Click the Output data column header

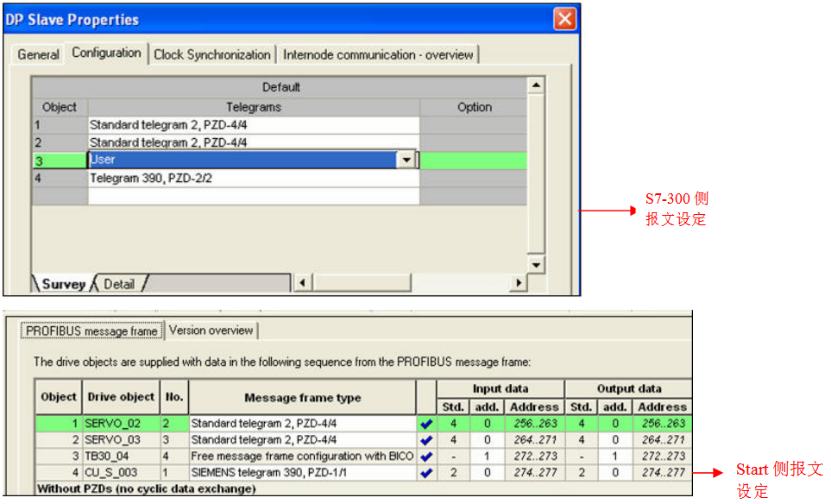(628, 389)
